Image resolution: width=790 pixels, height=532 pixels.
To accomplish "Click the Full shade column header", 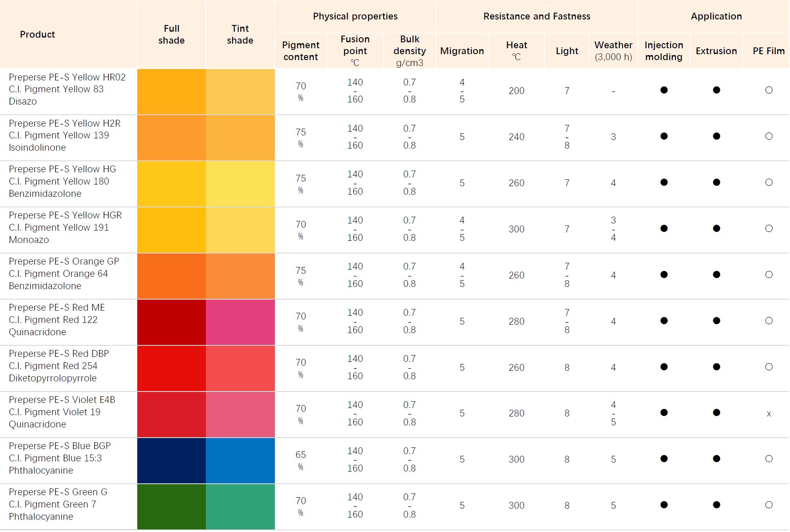I will 172,34.
